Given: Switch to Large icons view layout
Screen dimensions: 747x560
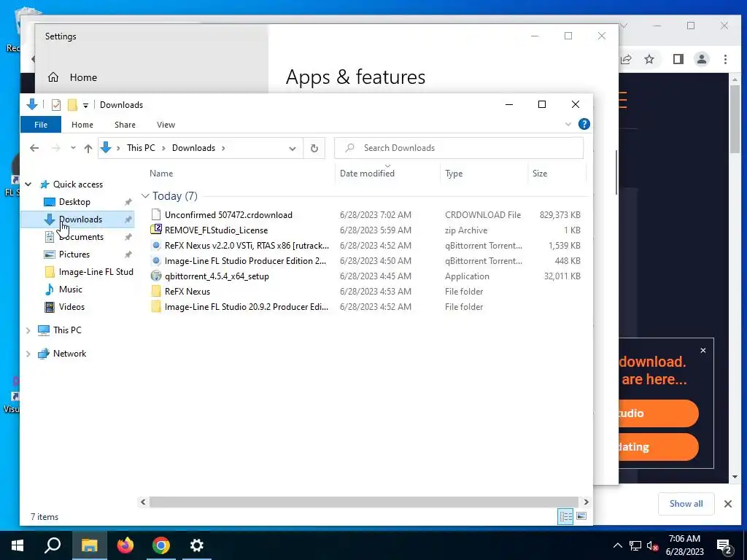Looking at the screenshot, I should 581,516.
